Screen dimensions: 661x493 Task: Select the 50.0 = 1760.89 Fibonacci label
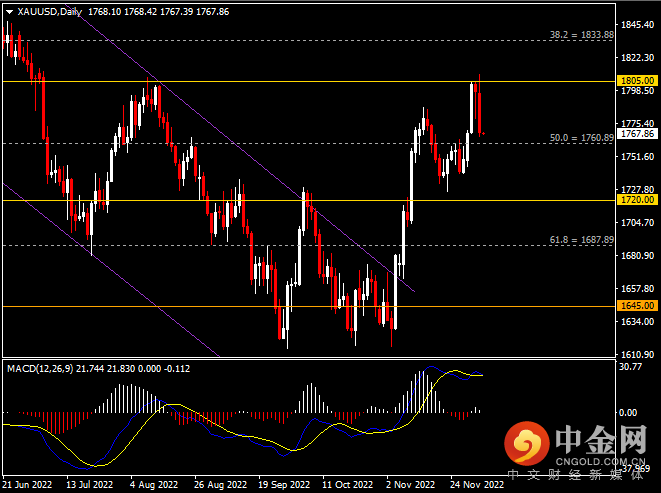[581, 137]
